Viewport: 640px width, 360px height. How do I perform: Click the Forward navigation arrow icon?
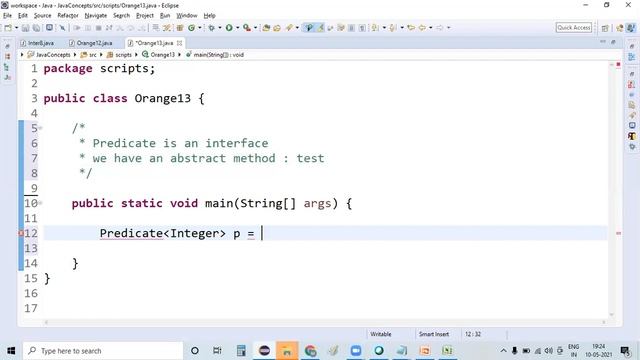[x=440, y=28]
